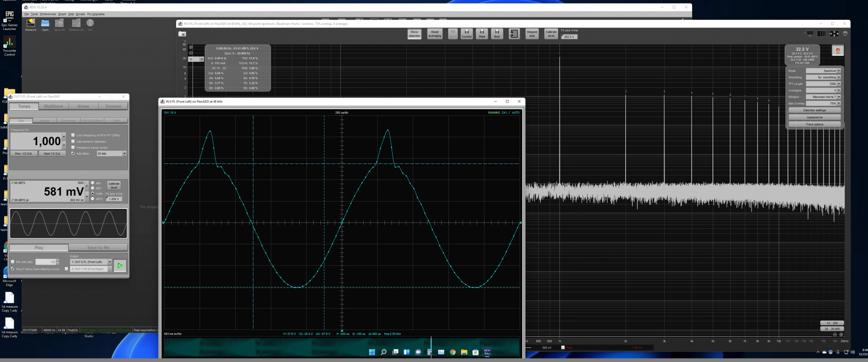This screenshot has height=362, width=868.
Task: Open Tools menu in REW
Action: click(34, 14)
